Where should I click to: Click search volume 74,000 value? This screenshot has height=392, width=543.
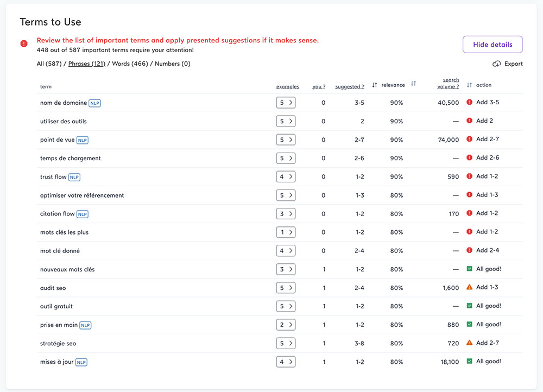pos(448,140)
